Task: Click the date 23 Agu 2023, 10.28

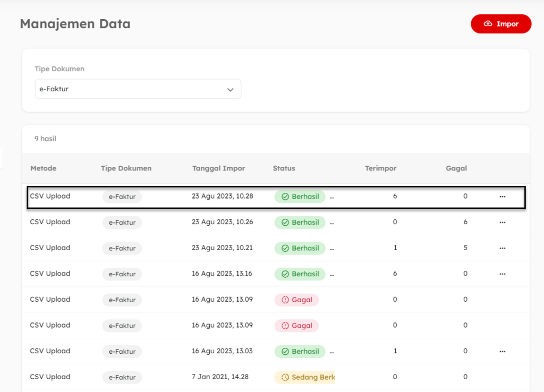Action: 223,196
